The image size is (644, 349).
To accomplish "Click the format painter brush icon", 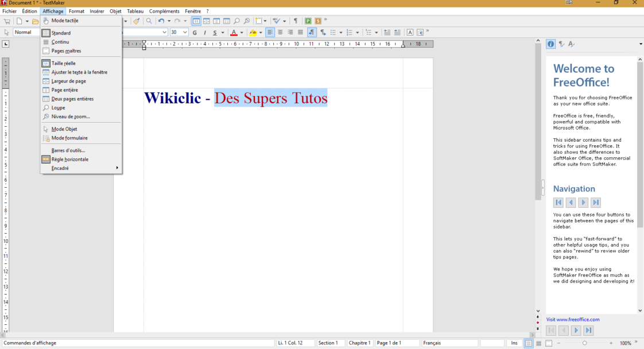I will (x=137, y=21).
